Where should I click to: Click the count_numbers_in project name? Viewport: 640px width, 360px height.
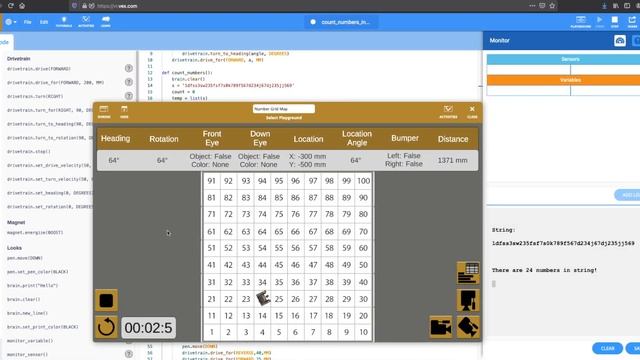pos(345,22)
